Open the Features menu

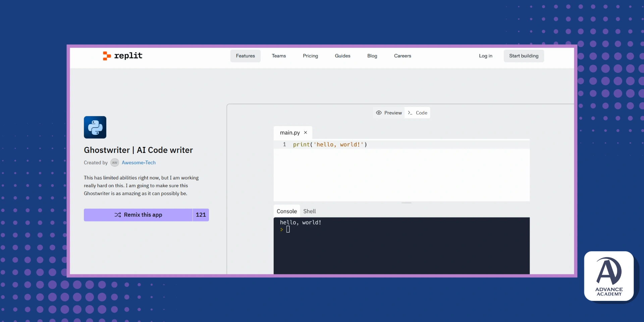point(245,56)
